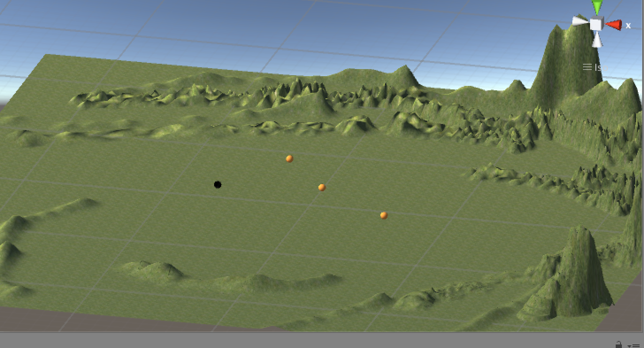The image size is (644, 348).
Task: Open the panel options menu beside the lock
Action: tap(634, 345)
